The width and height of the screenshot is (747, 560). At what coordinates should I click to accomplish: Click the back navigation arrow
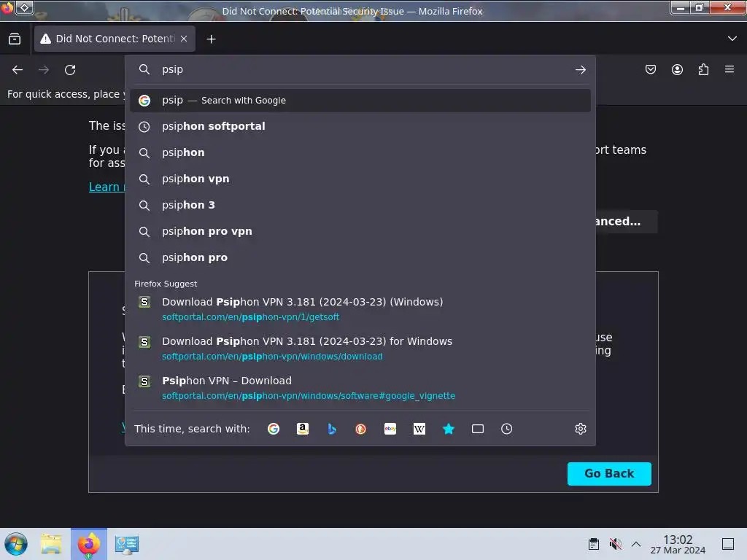[x=18, y=70]
